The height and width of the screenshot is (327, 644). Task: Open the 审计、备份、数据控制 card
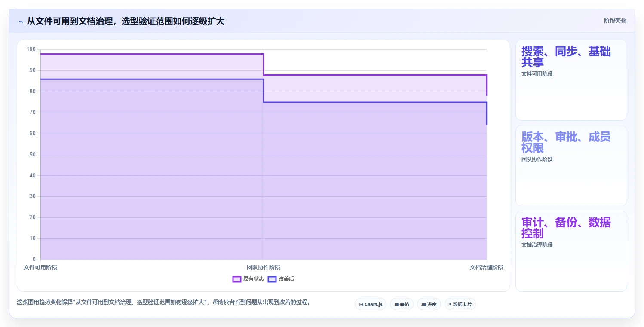[x=571, y=251]
